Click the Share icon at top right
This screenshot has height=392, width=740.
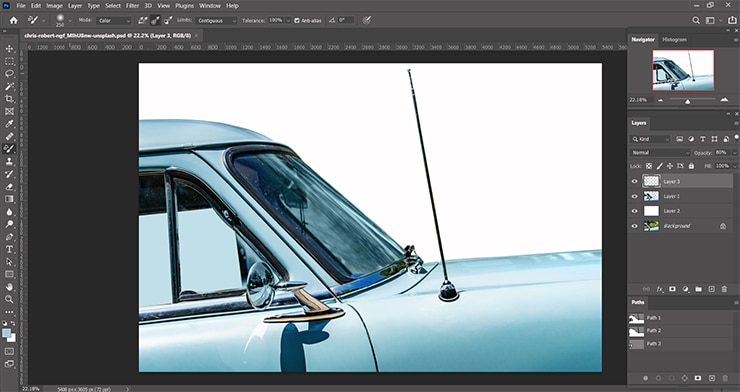(732, 20)
